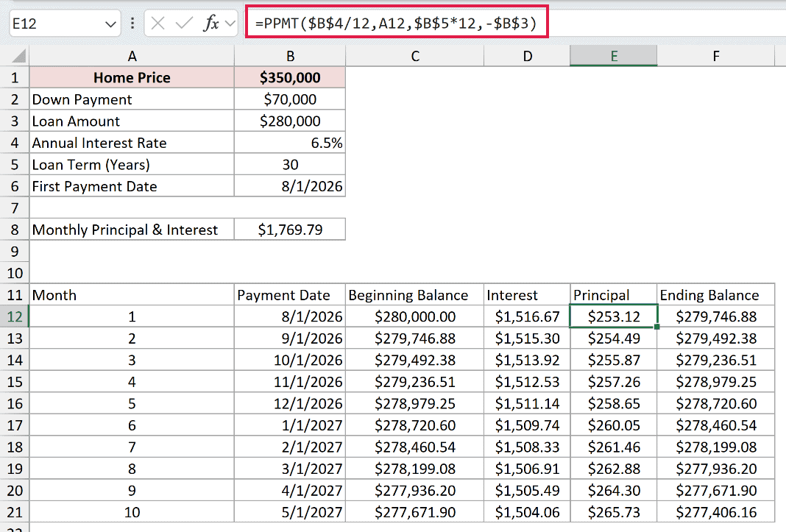Screen dimensions: 786x532
Task: Select the $1,509.74 interest cell
Action: (527, 425)
